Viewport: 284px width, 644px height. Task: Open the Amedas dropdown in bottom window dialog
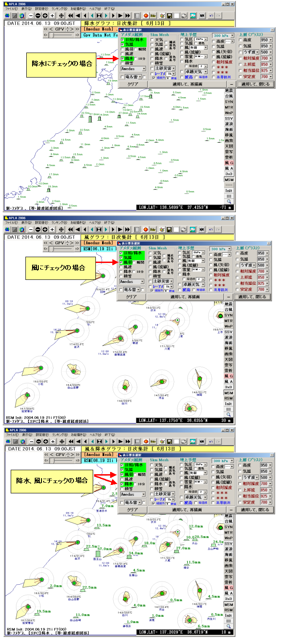(134, 494)
